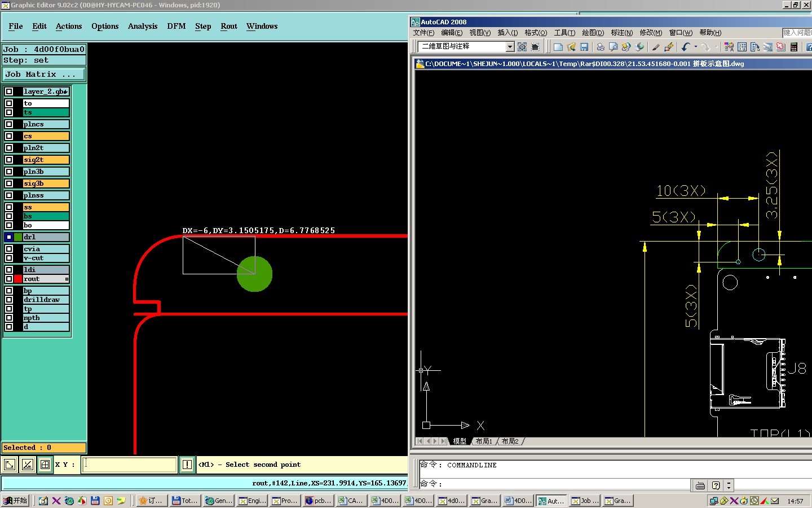This screenshot has width=812, height=508.
Task: Click the Match Properties brush icon
Action: click(656, 47)
